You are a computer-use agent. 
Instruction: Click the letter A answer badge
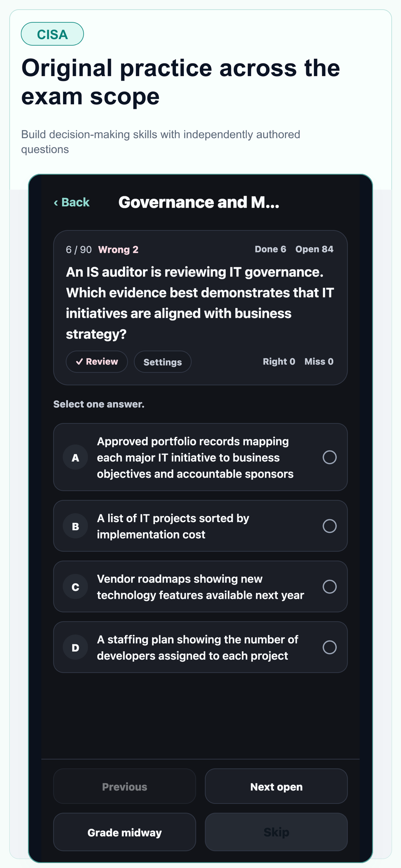(x=76, y=457)
